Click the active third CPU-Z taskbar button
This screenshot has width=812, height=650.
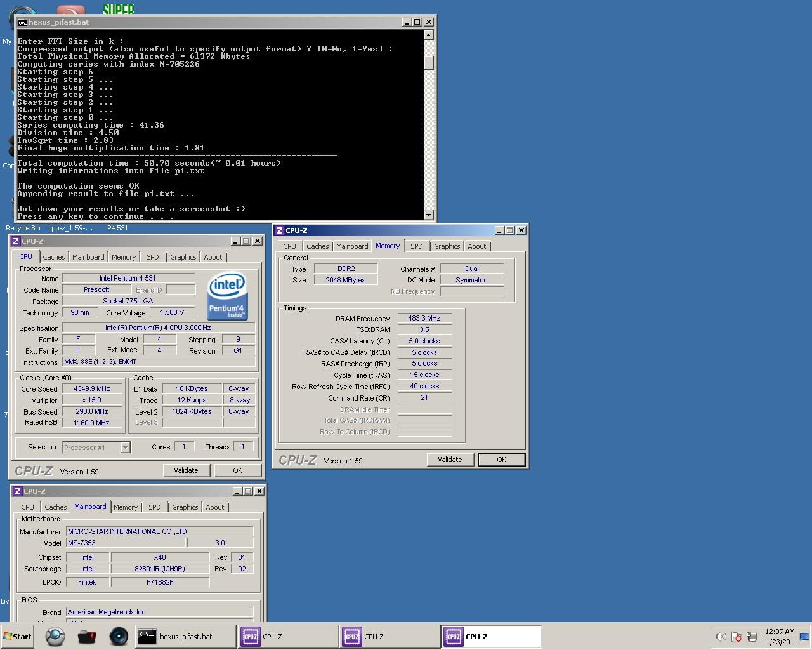coord(492,637)
